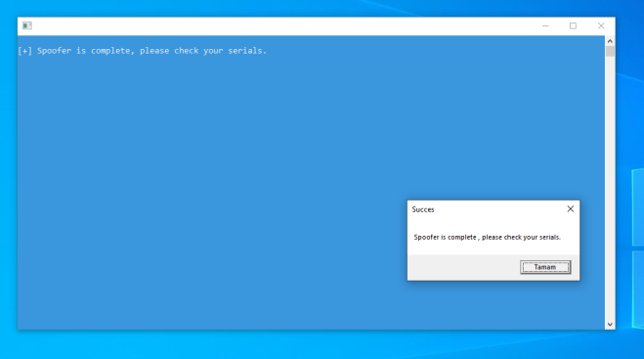Image resolution: width=644 pixels, height=359 pixels.
Task: Click the console scrollbar down arrow
Action: tap(610, 325)
